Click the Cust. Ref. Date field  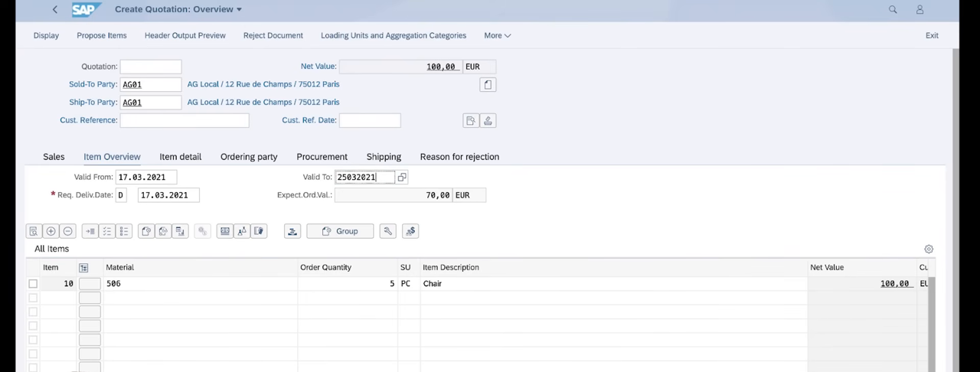coord(370,120)
